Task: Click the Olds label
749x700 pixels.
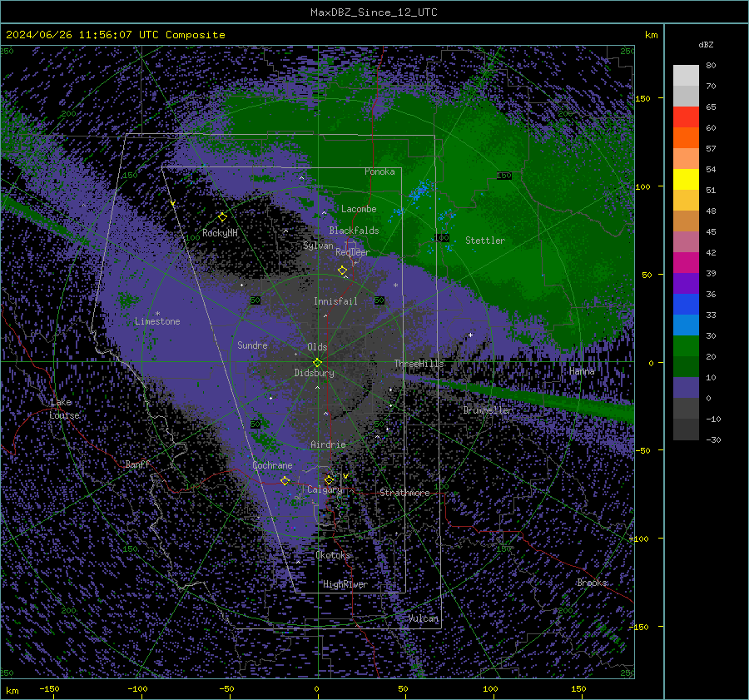Action: (x=317, y=347)
